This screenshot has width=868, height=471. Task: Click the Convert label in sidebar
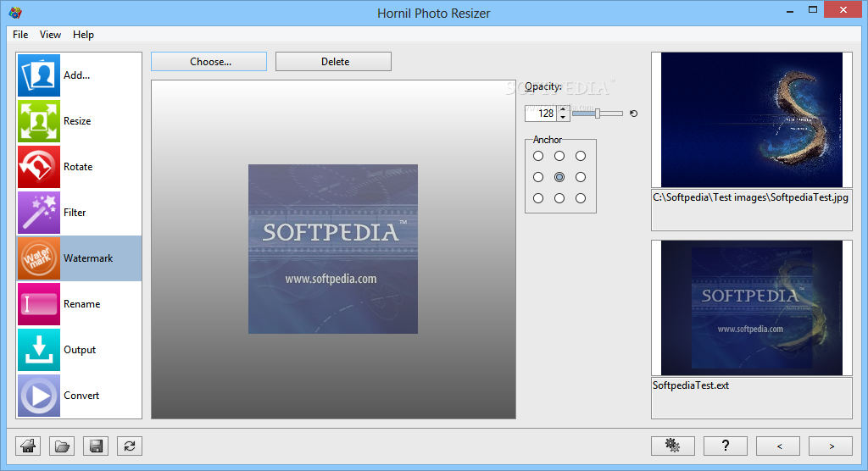pos(81,396)
